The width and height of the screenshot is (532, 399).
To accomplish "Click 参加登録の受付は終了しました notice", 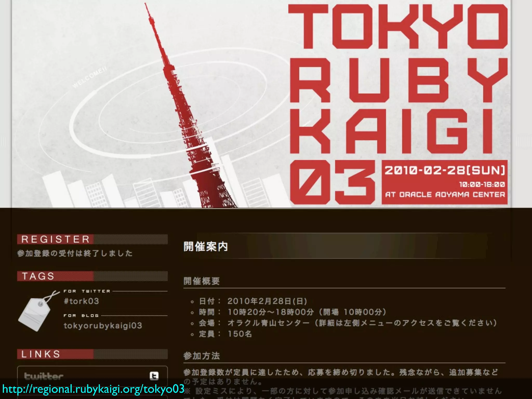I will [x=75, y=253].
